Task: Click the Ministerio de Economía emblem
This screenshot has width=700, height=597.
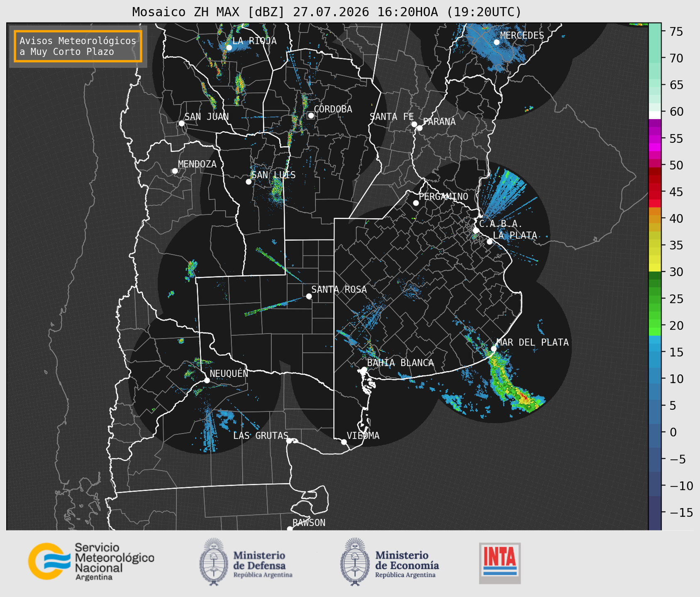Action: point(355,562)
